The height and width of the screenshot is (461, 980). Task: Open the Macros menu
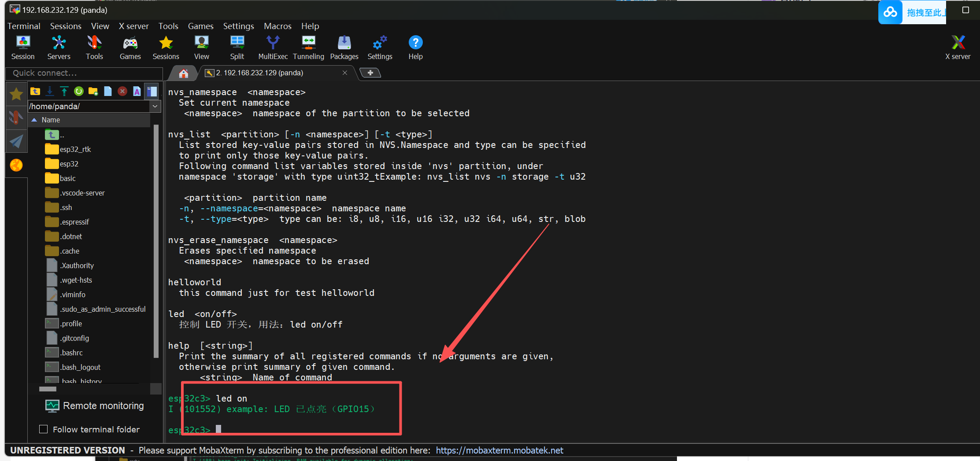277,26
